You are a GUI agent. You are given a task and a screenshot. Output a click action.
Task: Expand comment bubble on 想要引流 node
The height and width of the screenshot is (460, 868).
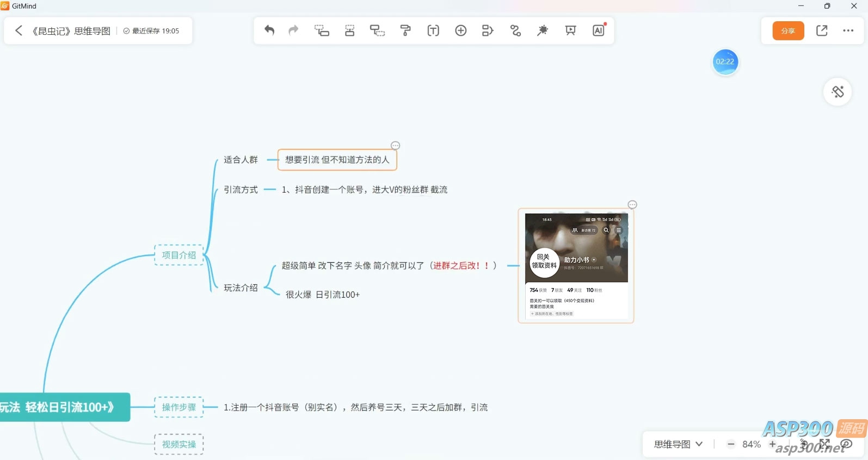[396, 145]
